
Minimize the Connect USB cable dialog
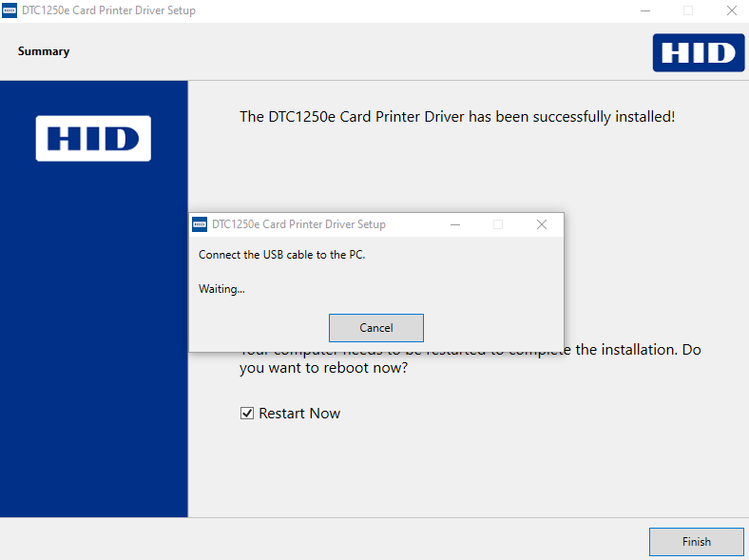click(x=455, y=224)
